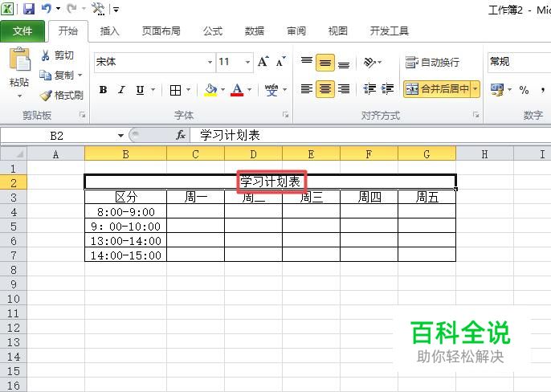551x392 pixels.
Task: Click the cell containing 13:00-14:00
Action: pyautogui.click(x=125, y=241)
